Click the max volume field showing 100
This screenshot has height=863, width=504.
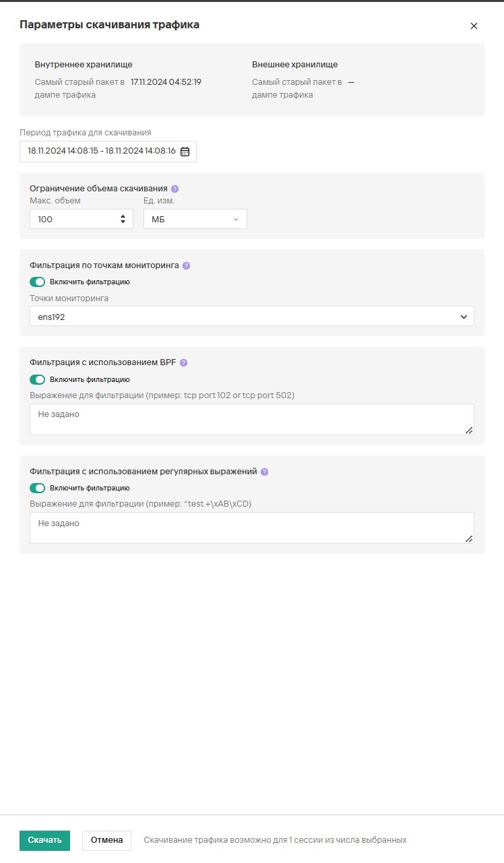pyautogui.click(x=74, y=219)
